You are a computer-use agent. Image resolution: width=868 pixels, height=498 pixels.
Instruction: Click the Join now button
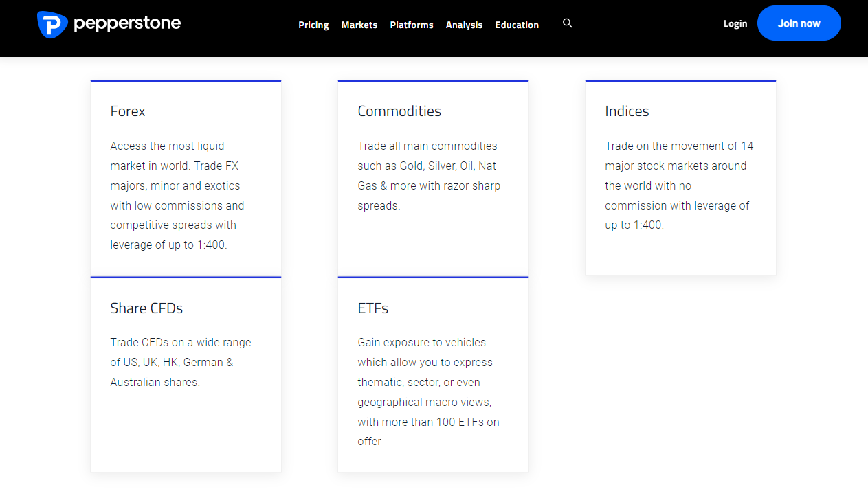[799, 23]
